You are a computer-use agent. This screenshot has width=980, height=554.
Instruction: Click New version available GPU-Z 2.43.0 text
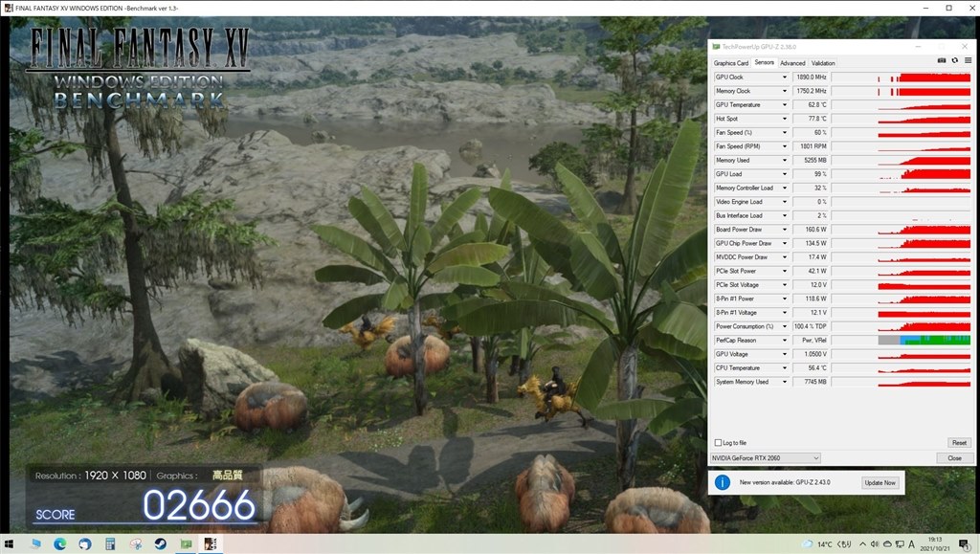tap(785, 483)
